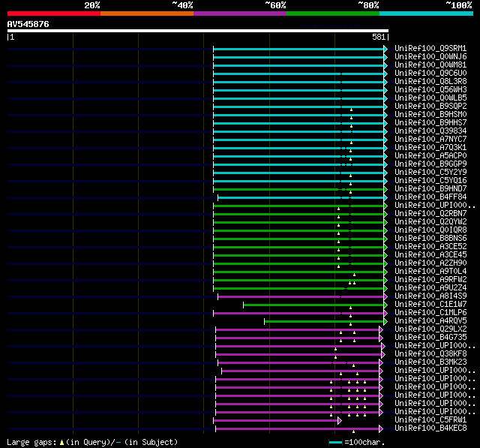480x448 pixels.
Task: Click the query end position 581
Action: click(x=379, y=37)
